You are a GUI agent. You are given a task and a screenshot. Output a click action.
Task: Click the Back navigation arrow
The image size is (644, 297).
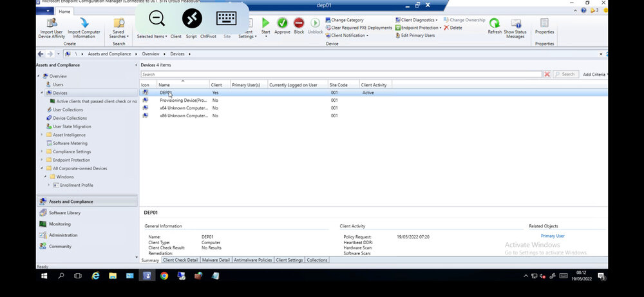pos(41,54)
